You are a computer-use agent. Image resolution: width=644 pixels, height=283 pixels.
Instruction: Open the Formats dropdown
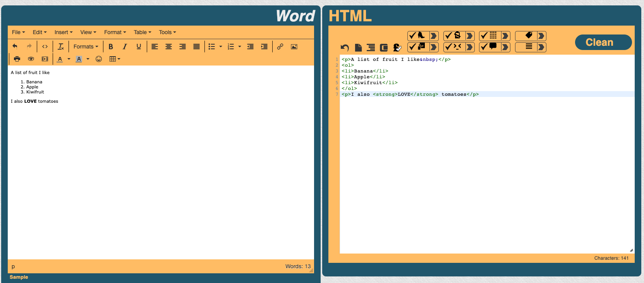click(x=86, y=47)
